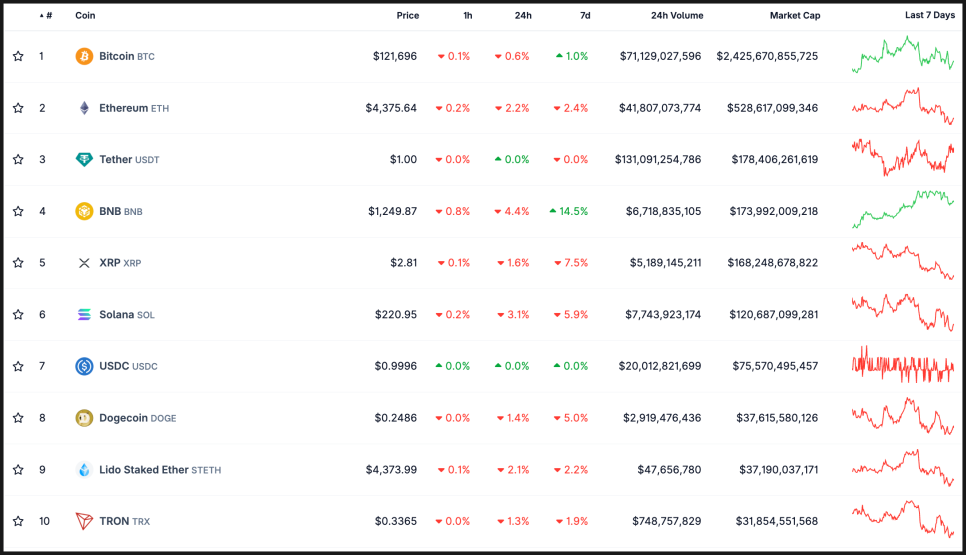Open BNB's green 7-day sparkline chart
This screenshot has height=555, width=966.
click(903, 211)
